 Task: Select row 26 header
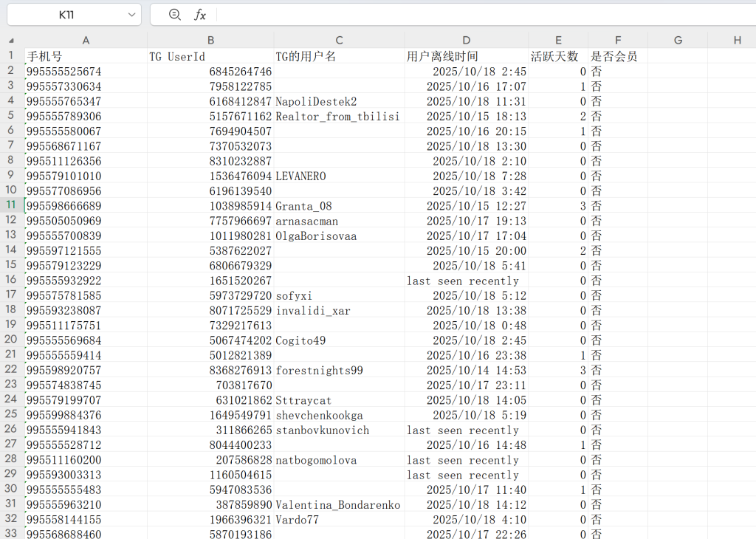11,429
